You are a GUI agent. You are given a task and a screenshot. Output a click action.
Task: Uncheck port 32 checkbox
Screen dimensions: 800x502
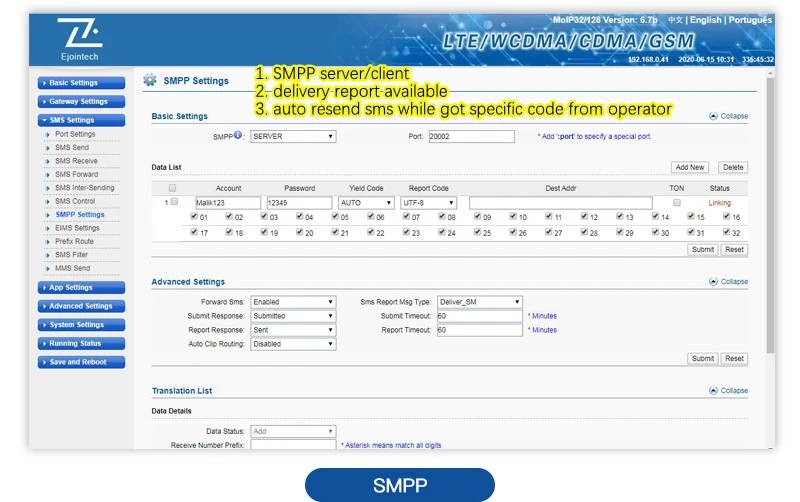726,232
